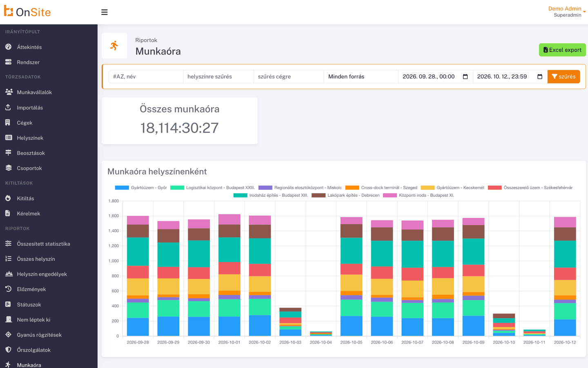588x368 pixels.
Task: Toggle the hamburger sidebar menu
Action: (105, 12)
